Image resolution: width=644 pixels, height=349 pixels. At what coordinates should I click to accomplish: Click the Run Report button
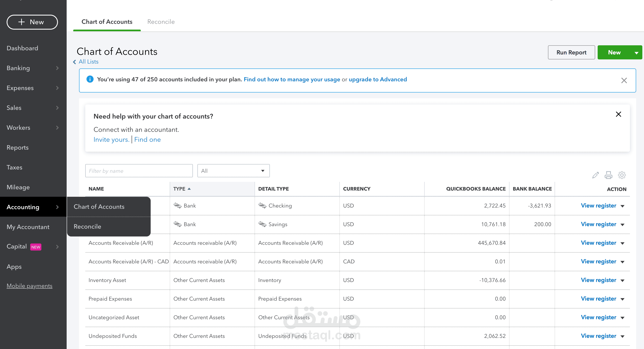point(571,53)
